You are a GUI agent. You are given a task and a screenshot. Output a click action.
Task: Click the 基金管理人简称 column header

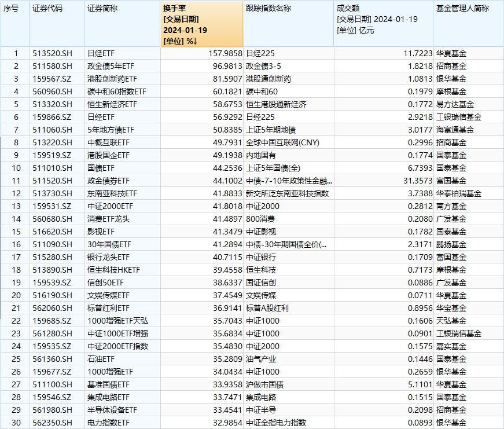461,9
